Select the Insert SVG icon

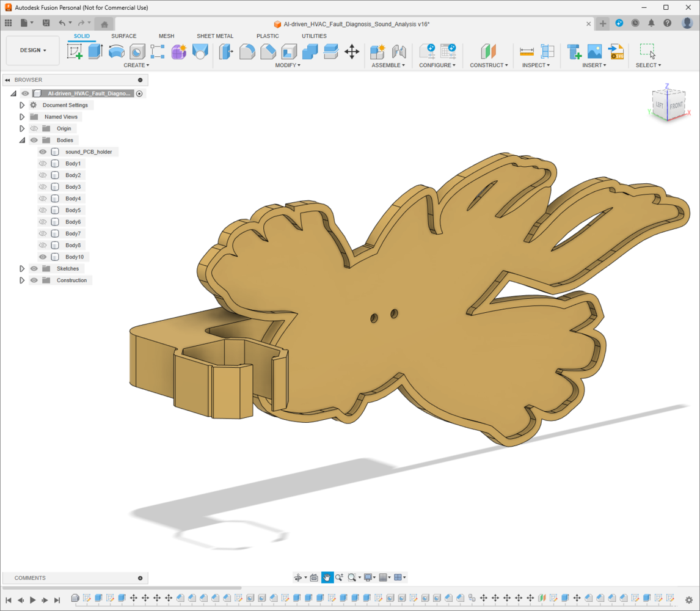tap(616, 51)
